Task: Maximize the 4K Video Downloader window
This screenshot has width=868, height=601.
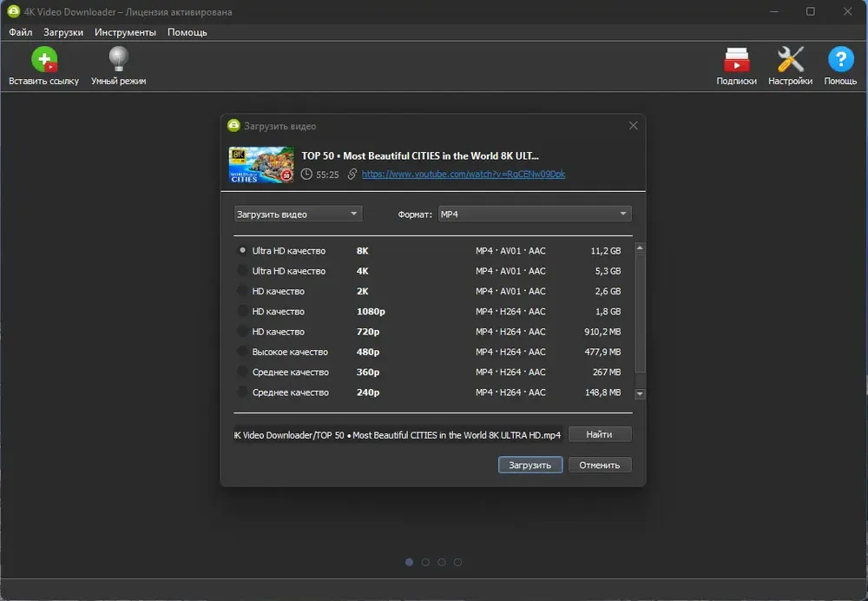Action: coord(811,11)
